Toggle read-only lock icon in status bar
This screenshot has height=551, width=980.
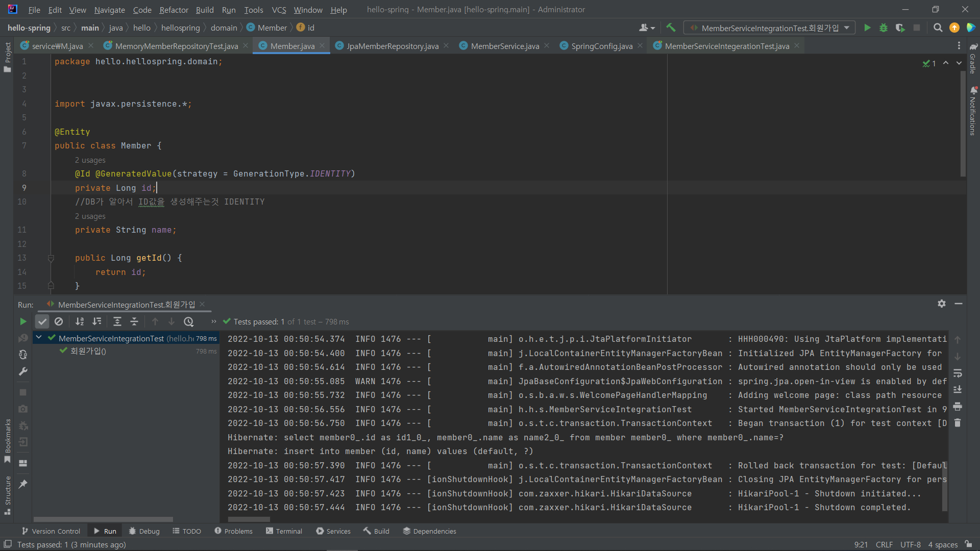968,544
